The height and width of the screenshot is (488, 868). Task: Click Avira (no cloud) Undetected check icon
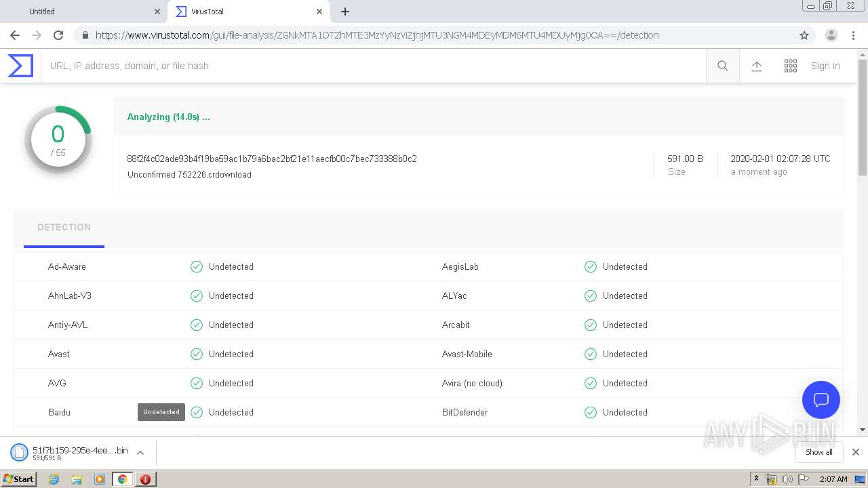click(591, 384)
